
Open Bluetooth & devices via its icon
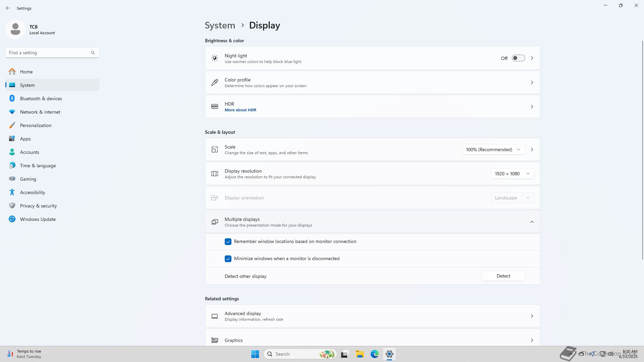point(12,99)
